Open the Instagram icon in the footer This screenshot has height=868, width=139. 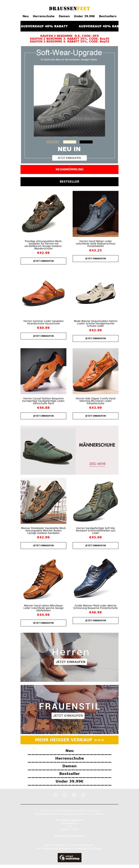tap(74, 795)
